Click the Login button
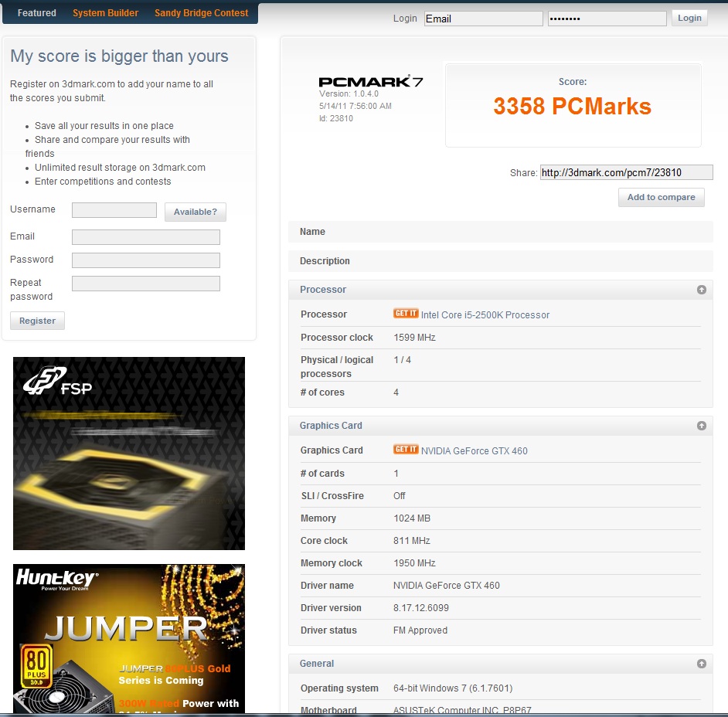 click(689, 18)
